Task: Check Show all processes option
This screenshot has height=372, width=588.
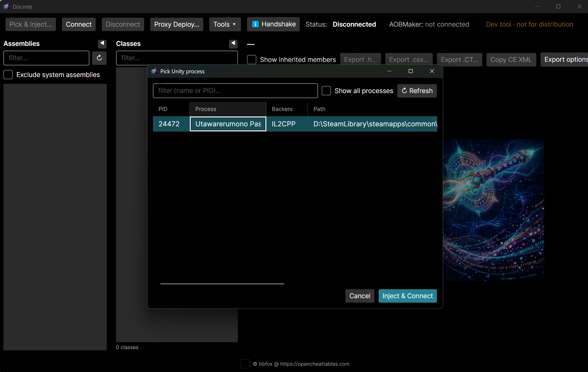Action: tap(326, 91)
